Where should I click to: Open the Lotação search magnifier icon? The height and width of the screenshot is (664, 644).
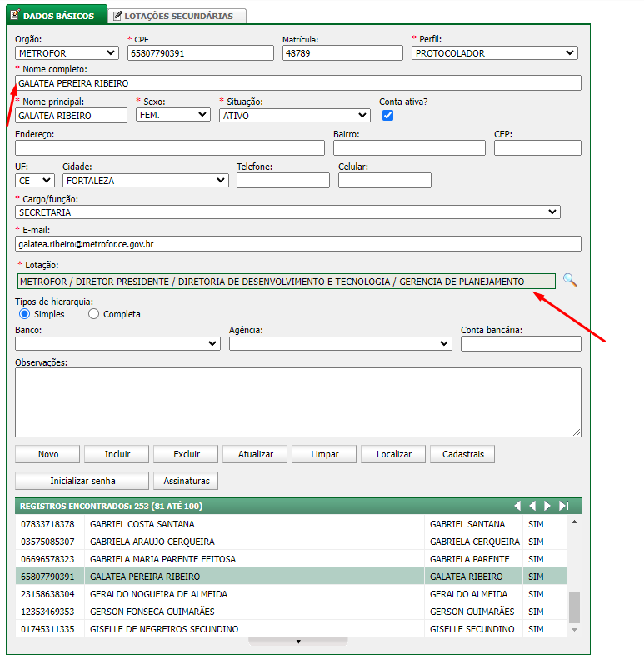[x=570, y=280]
